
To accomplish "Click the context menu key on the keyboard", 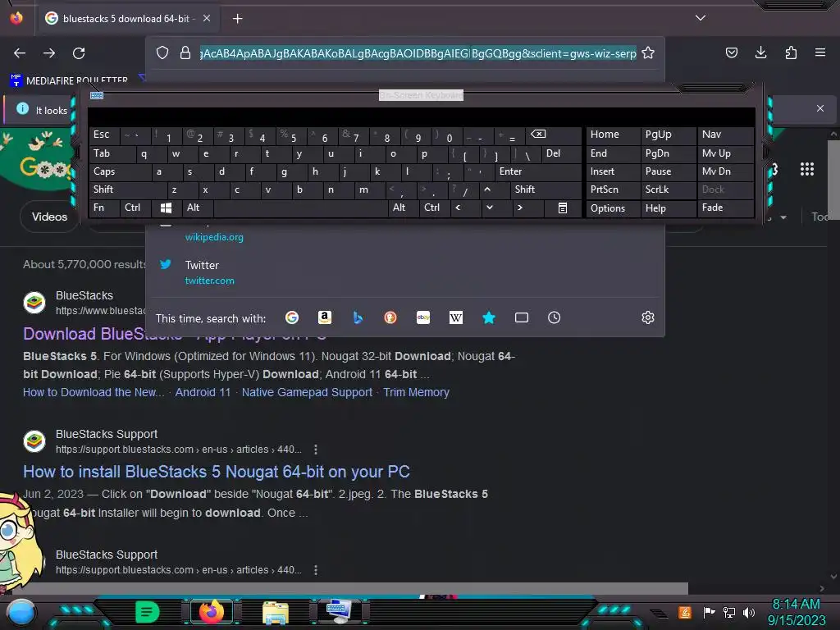I will click(x=563, y=208).
